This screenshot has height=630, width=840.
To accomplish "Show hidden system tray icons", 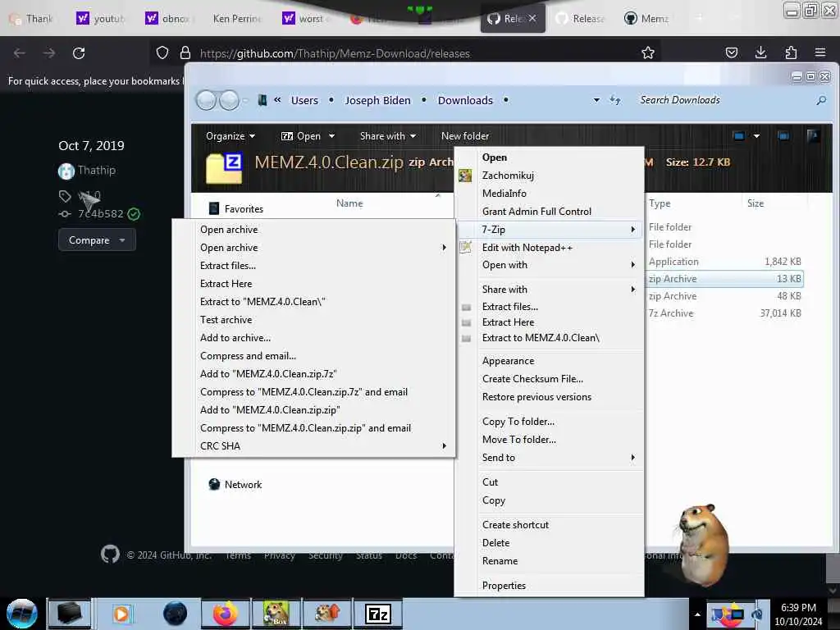I will pyautogui.click(x=697, y=614).
